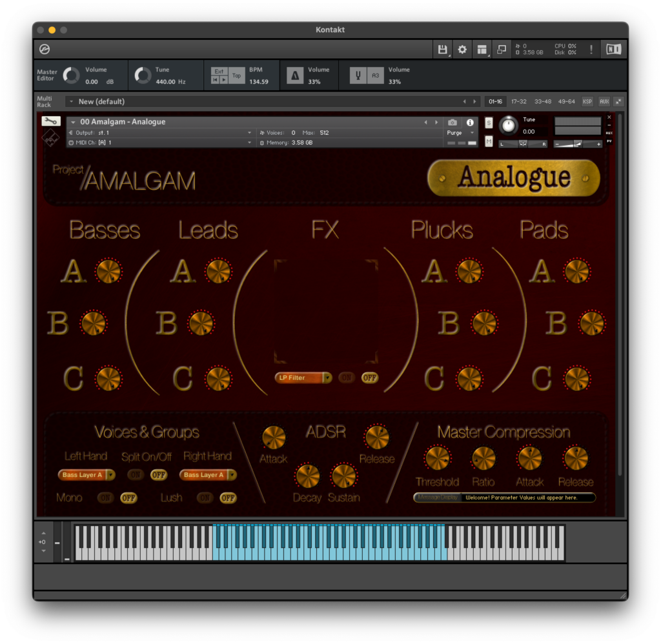
Task: Show the AUX panel in the rack header
Action: [604, 101]
